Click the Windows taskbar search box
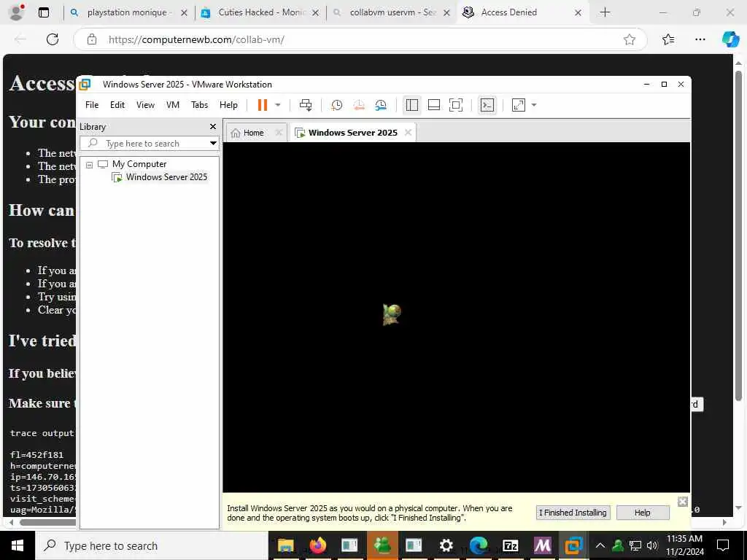The image size is (747, 560). click(152, 545)
